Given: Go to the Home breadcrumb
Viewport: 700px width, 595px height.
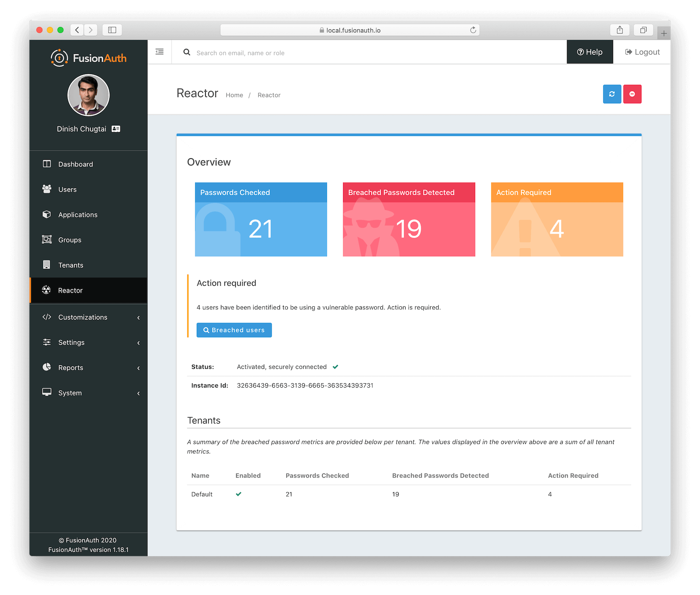Looking at the screenshot, I should [234, 95].
